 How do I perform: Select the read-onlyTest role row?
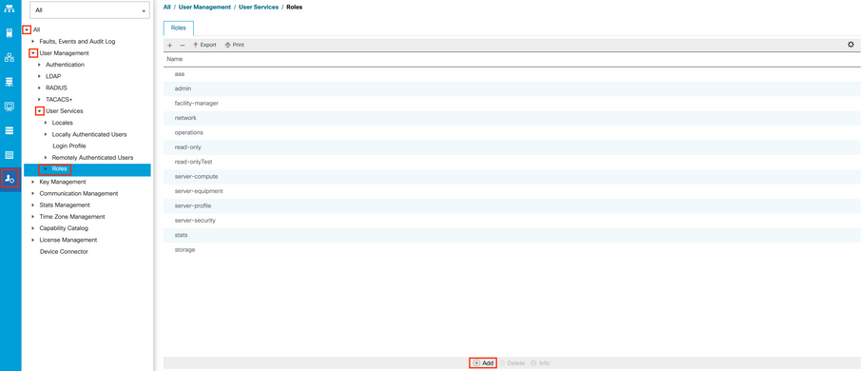[512, 162]
